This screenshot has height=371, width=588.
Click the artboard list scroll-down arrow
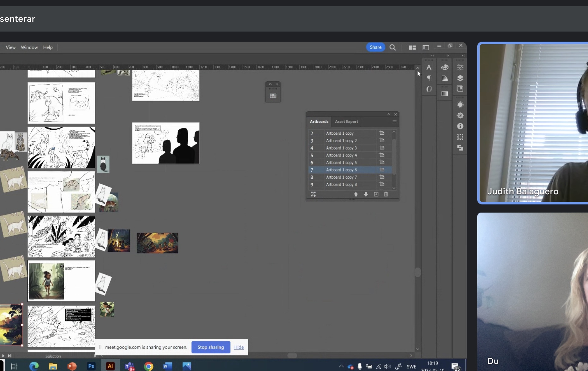(x=394, y=188)
